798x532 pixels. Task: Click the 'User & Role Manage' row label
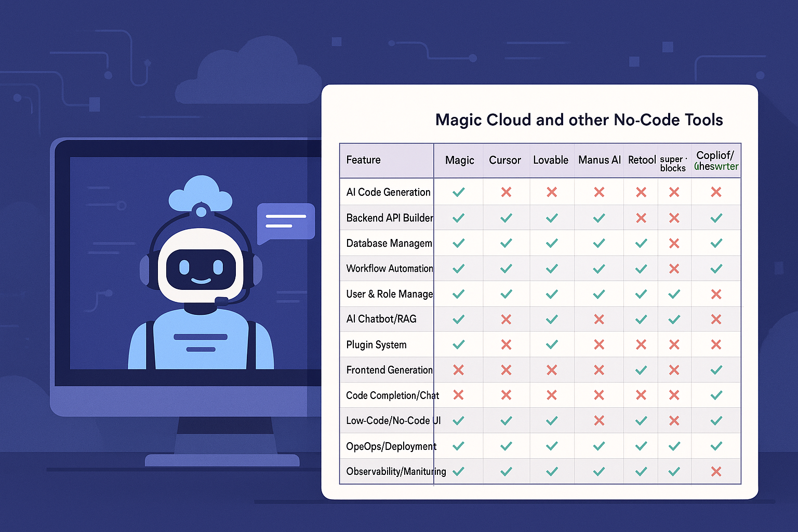(x=390, y=294)
